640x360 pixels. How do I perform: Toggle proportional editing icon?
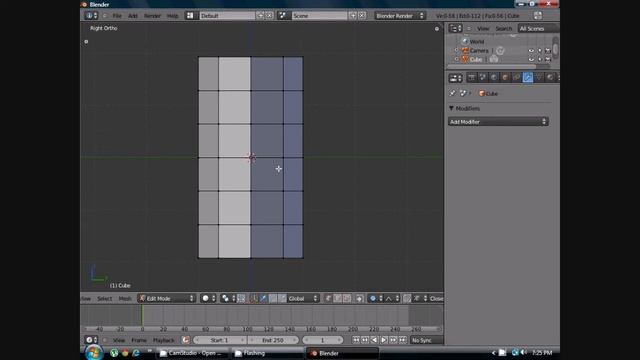coord(375,299)
